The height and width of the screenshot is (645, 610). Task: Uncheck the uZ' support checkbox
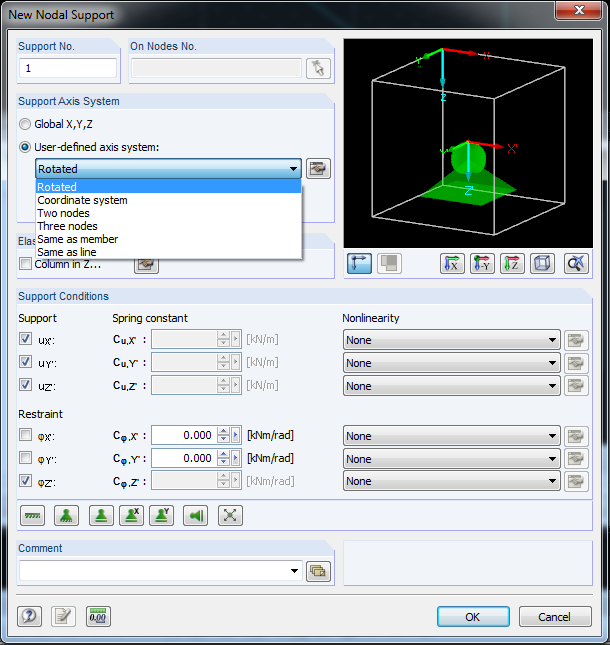[26, 385]
